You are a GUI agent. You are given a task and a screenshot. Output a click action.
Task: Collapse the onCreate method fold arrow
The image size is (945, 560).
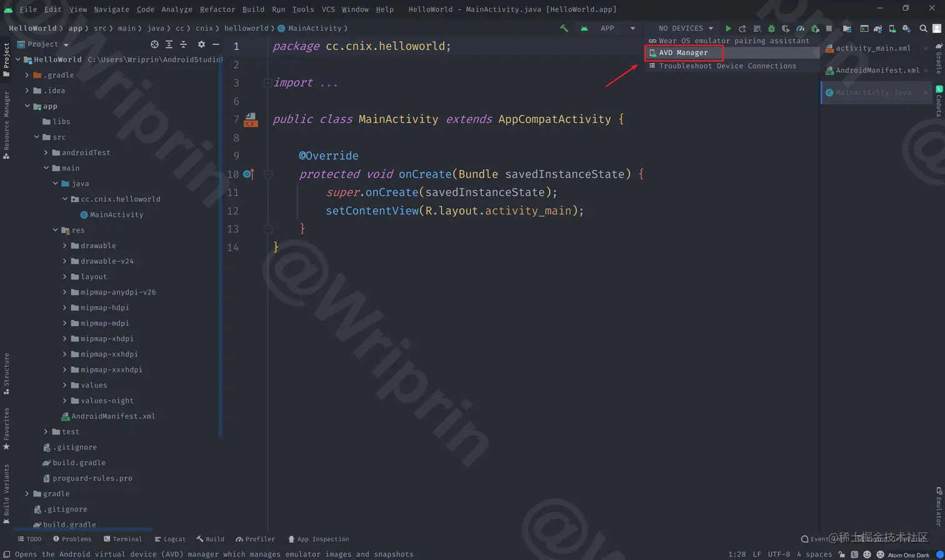[268, 174]
